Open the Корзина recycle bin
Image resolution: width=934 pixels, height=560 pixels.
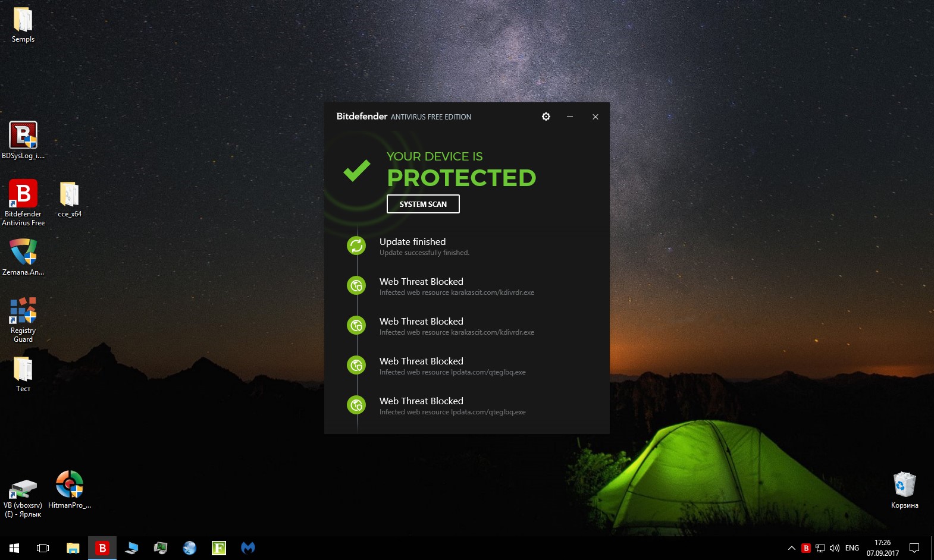905,490
